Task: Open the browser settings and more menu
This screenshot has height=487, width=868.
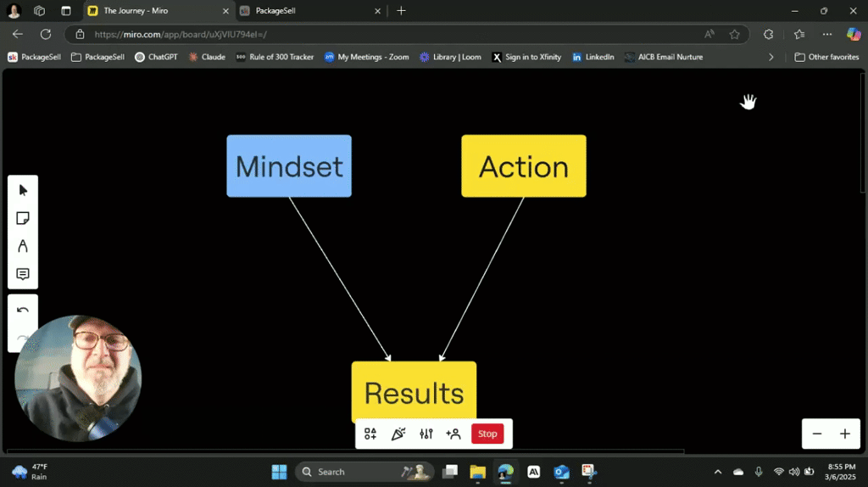Action: 827,34
